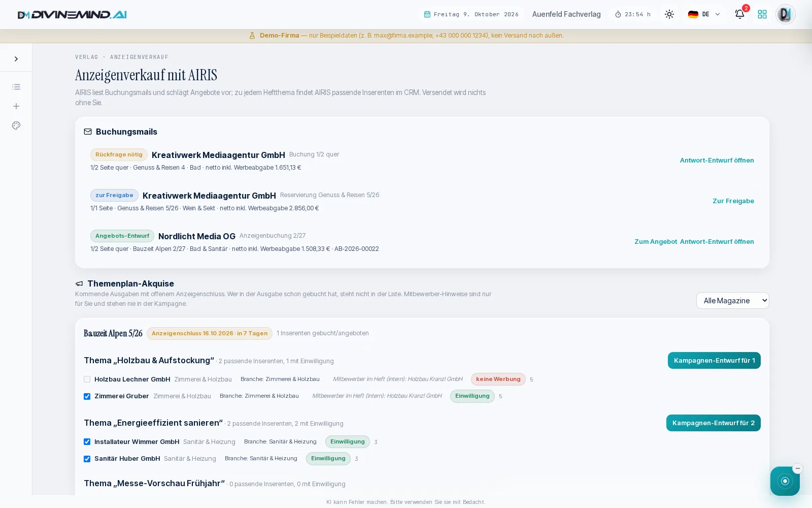Click the Anzeigenschluss 16.10.2026 badge

click(210, 333)
